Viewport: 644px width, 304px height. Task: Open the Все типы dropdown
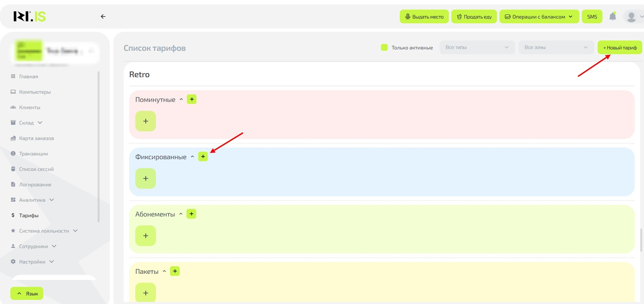477,47
